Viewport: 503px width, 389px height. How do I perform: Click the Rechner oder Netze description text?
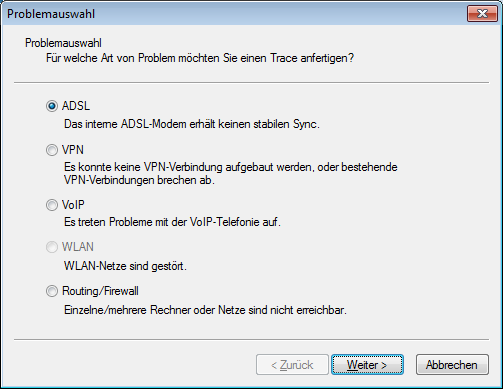click(x=205, y=310)
